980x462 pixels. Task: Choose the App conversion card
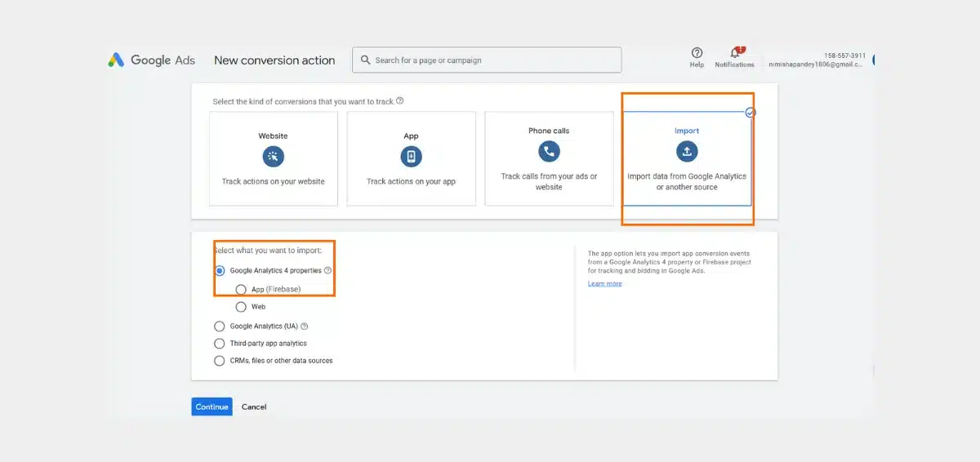[x=411, y=158]
